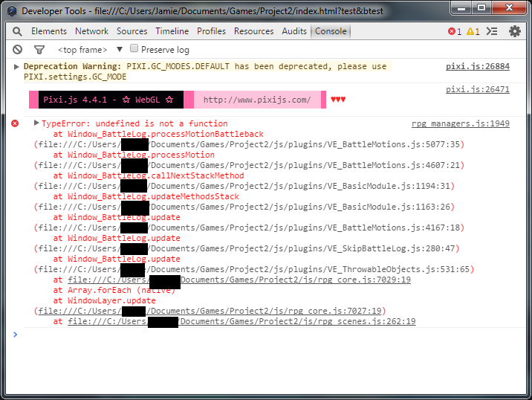Click the updateMethodsStack stack line
The height and width of the screenshot is (400, 532).
tap(146, 196)
